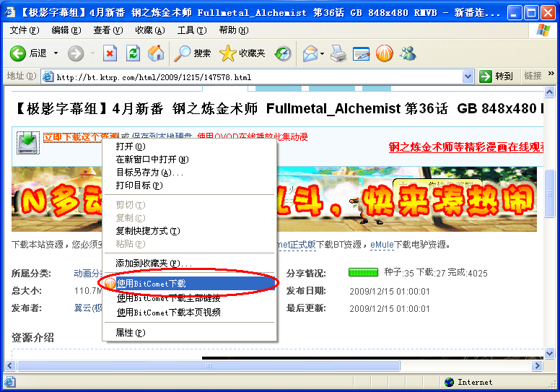The image size is (560, 392).
Task: Choose 使用BitComet下载本页视频 in context menu
Action: coord(189,313)
